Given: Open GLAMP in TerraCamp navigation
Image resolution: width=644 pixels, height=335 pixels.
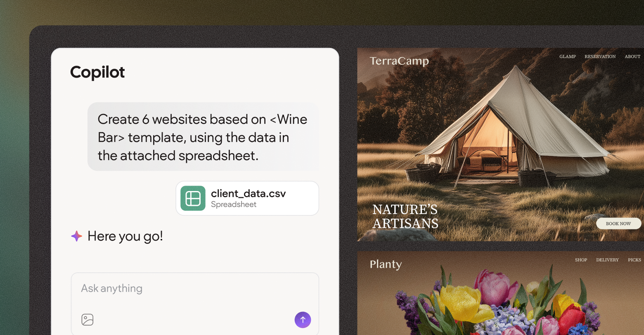Looking at the screenshot, I should coord(568,57).
